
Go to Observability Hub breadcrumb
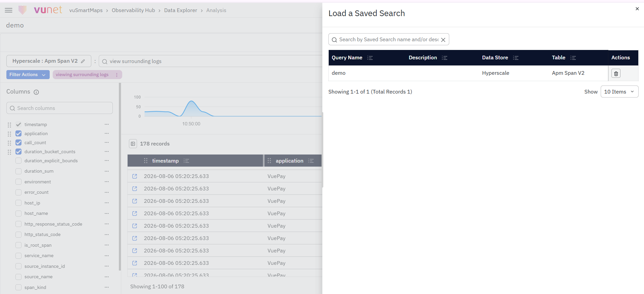click(x=133, y=10)
